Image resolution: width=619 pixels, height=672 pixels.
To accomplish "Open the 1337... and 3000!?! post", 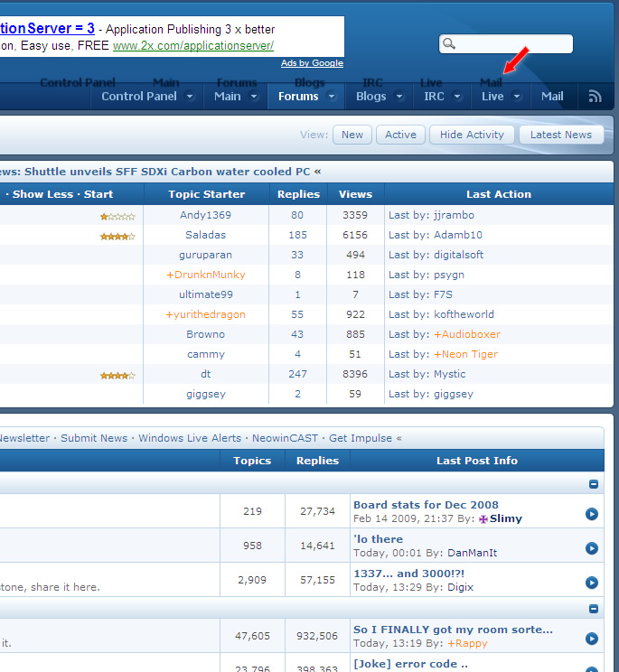I will 409,574.
